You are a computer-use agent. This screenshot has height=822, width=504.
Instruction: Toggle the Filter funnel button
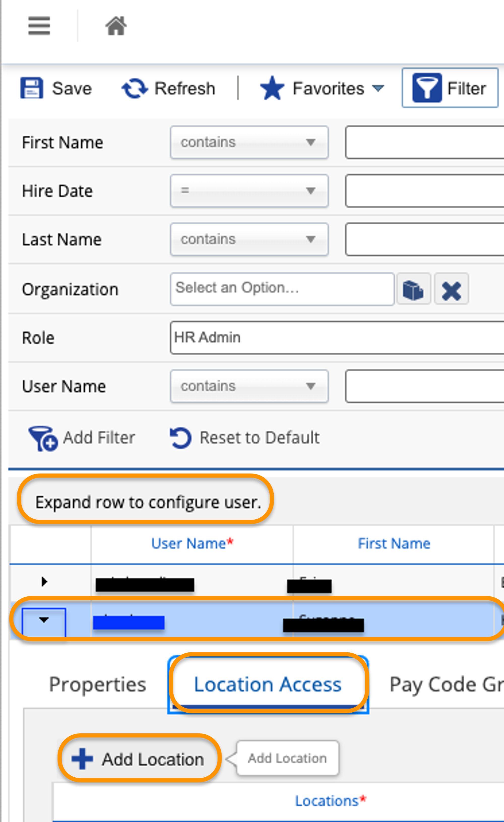click(x=450, y=88)
